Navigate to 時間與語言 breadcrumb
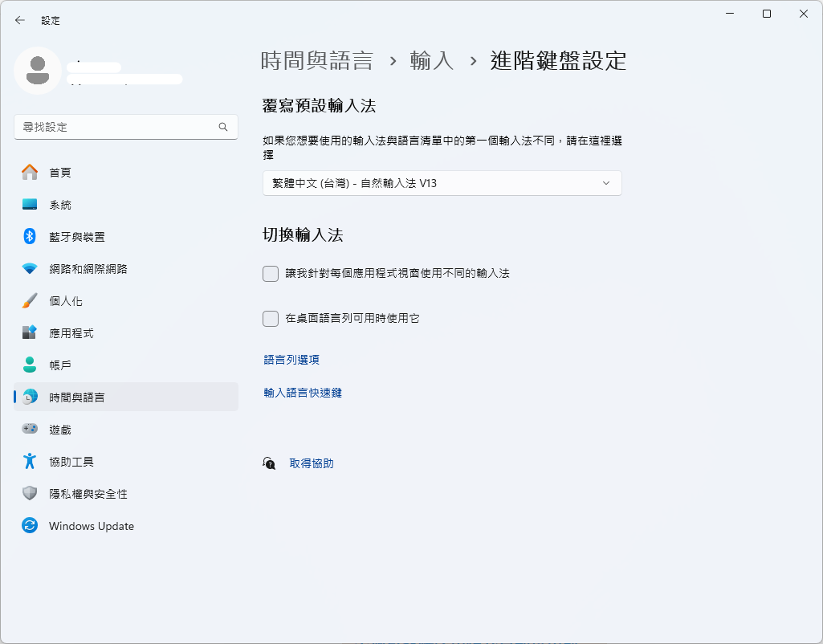The width and height of the screenshot is (823, 644). [x=316, y=61]
